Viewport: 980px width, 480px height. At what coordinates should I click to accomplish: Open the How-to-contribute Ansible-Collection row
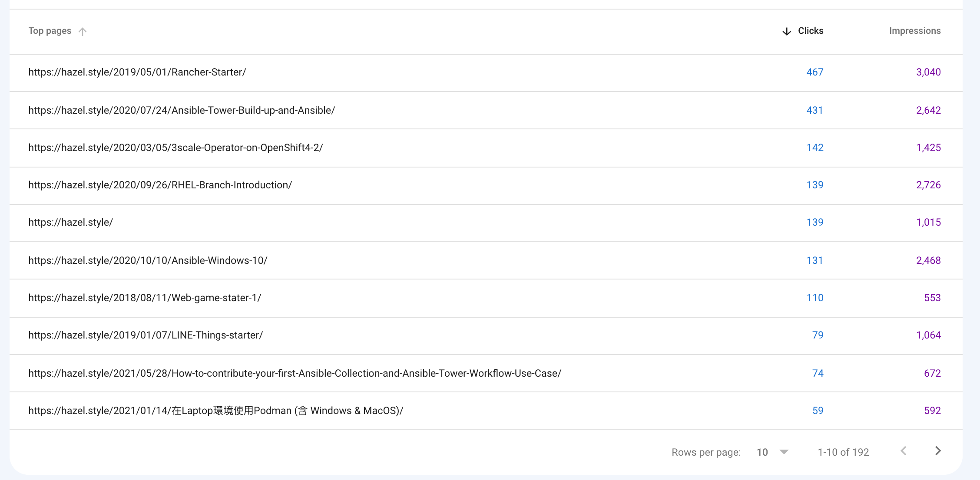[x=486, y=373]
